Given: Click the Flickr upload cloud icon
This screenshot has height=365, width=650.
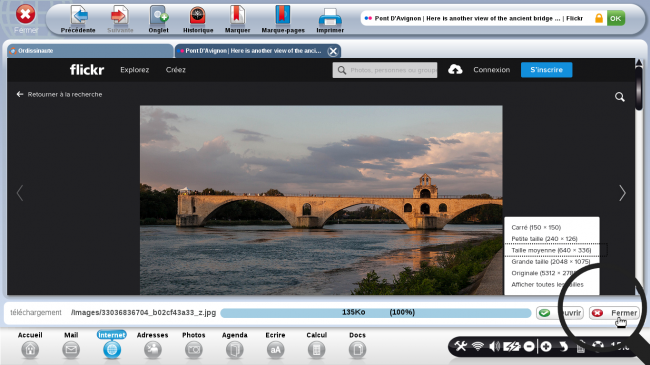Looking at the screenshot, I should click(x=455, y=70).
